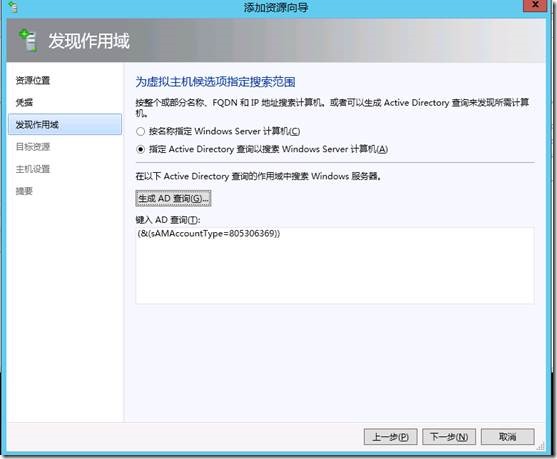This screenshot has height=459, width=557.
Task: Select the 发现作用域 step in sidebar
Action: 65,125
